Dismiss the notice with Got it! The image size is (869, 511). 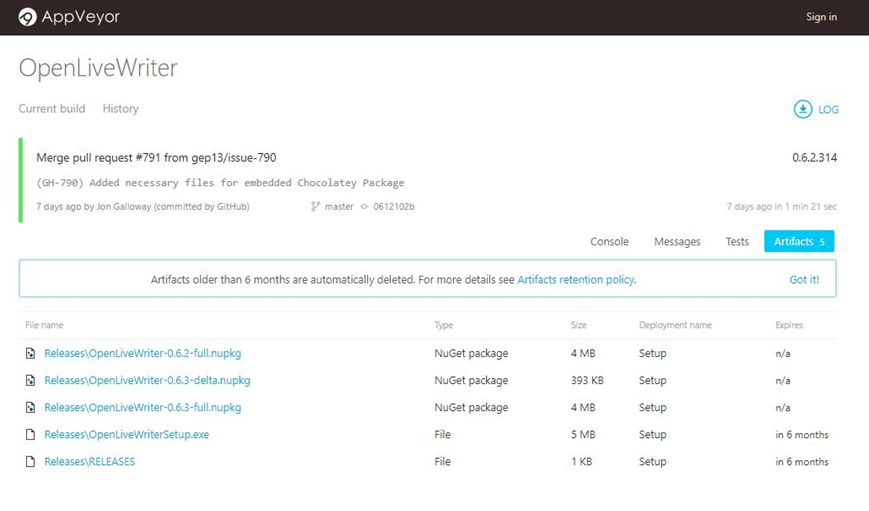(x=804, y=279)
